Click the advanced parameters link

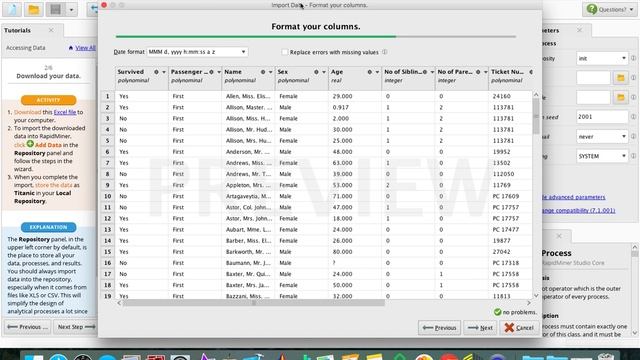[x=573, y=197]
